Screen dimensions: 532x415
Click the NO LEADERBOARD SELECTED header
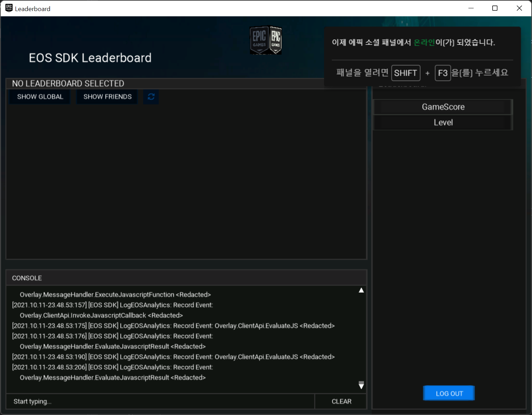(68, 84)
